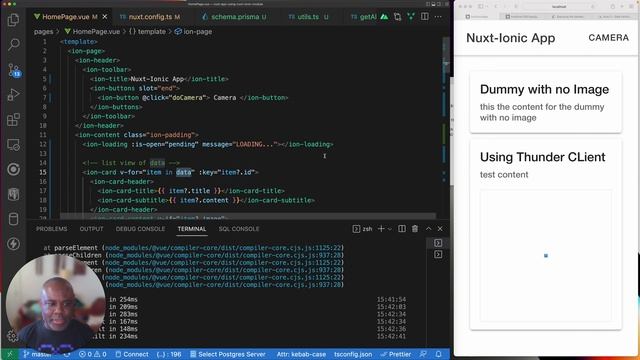Open Thunder Client lightning icon
This screenshot has width=640, height=360.
[13, 244]
